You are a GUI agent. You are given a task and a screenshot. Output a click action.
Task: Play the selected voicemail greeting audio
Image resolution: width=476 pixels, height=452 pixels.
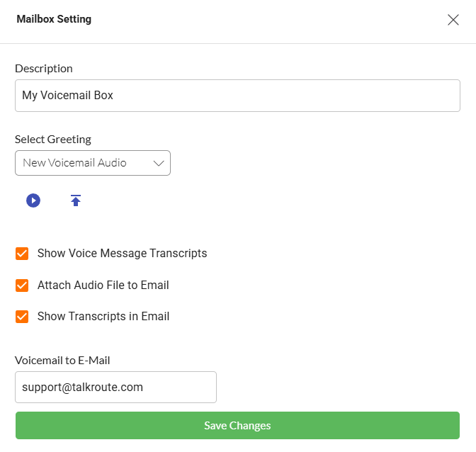[33, 200]
